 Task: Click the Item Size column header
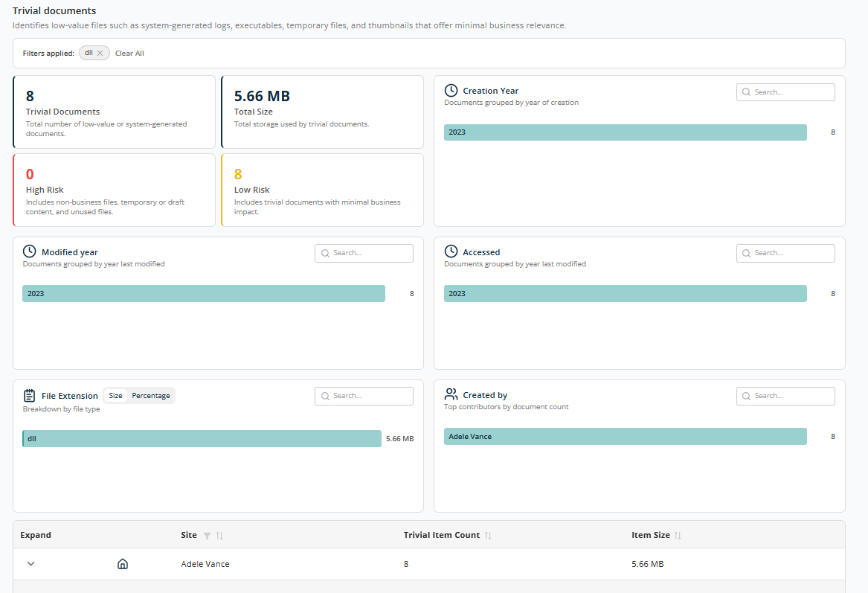[x=651, y=535]
